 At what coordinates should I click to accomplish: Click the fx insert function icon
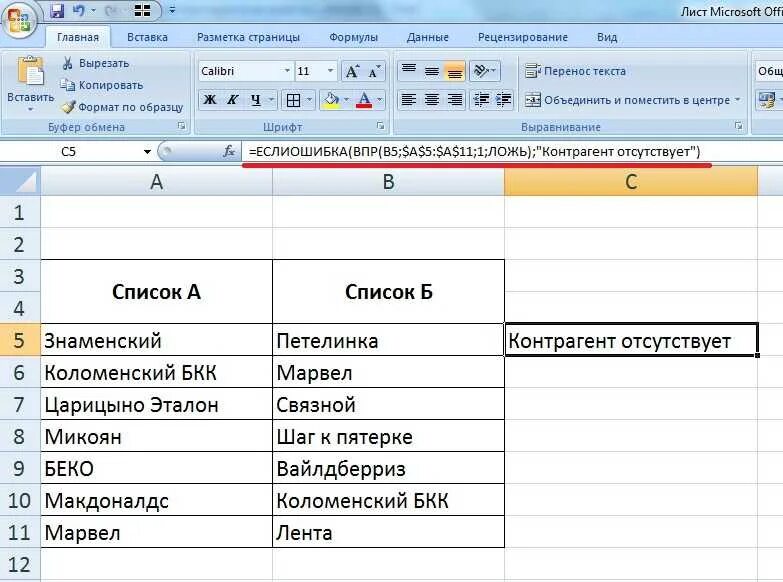tap(229, 151)
